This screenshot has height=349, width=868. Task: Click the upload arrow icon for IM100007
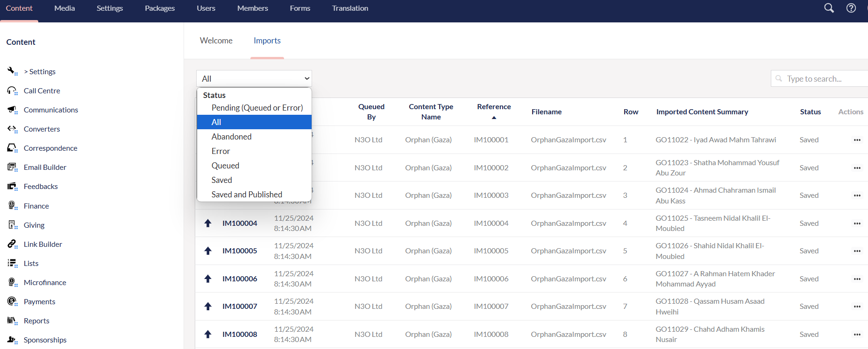pos(208,306)
